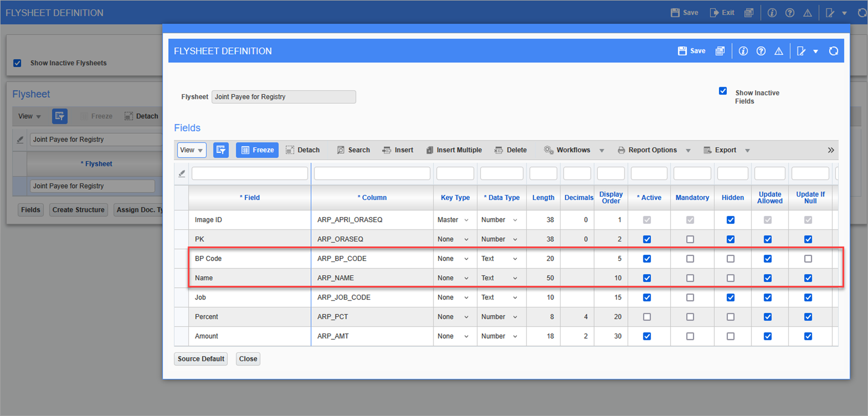Click Search in the Fields toolbar
Image resolution: width=868 pixels, height=416 pixels.
tap(353, 150)
